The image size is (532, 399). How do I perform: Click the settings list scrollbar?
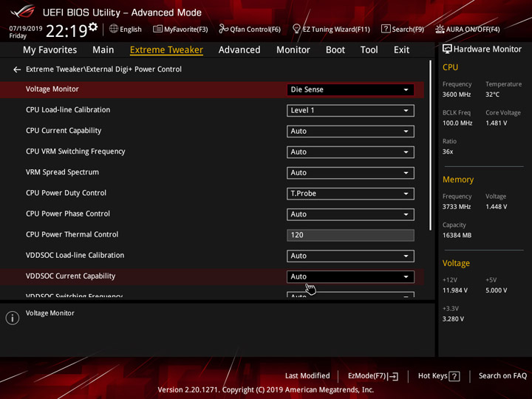pos(430,146)
